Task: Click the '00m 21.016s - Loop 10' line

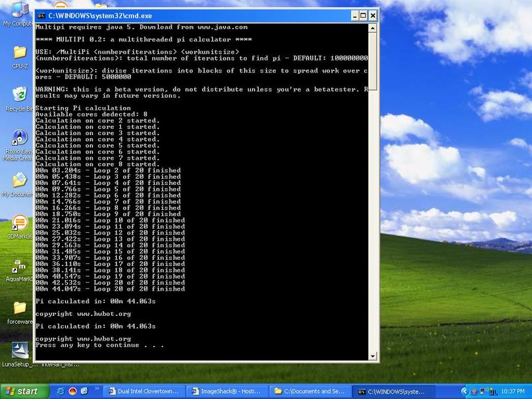Action: 110,220
